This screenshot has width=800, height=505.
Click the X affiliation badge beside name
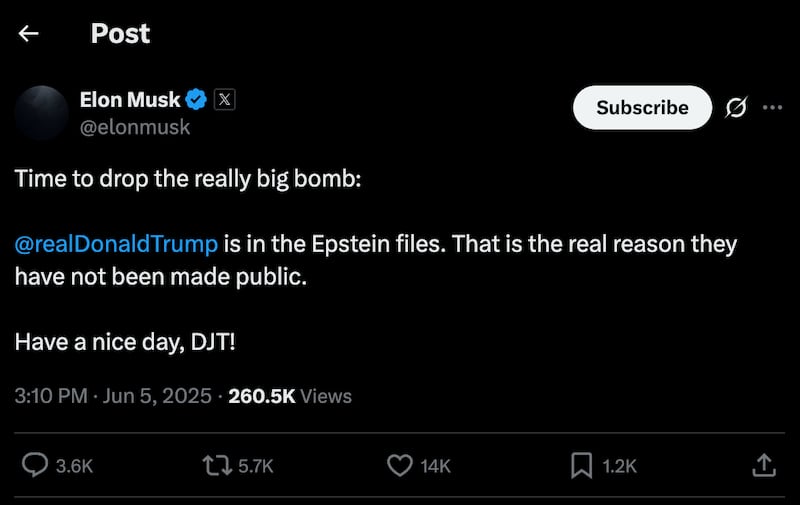(x=225, y=99)
